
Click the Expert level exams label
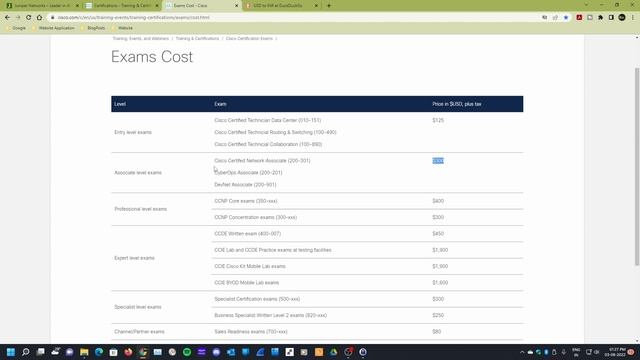point(134,258)
